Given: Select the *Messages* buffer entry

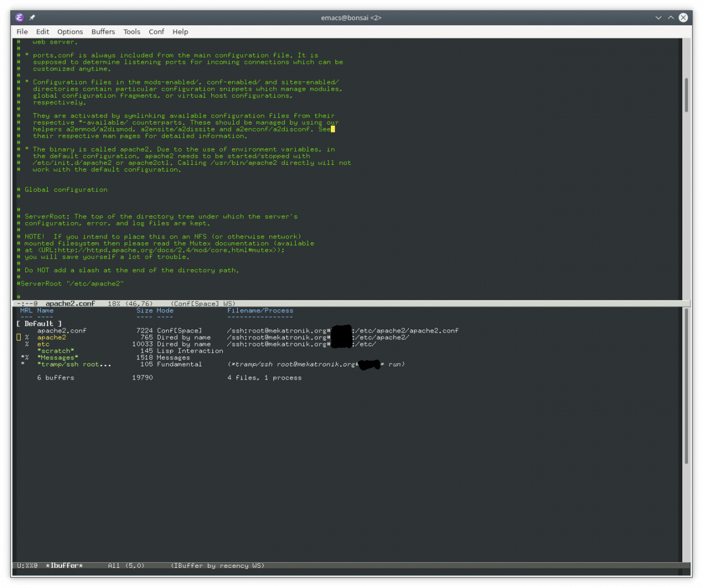Looking at the screenshot, I should click(57, 358).
